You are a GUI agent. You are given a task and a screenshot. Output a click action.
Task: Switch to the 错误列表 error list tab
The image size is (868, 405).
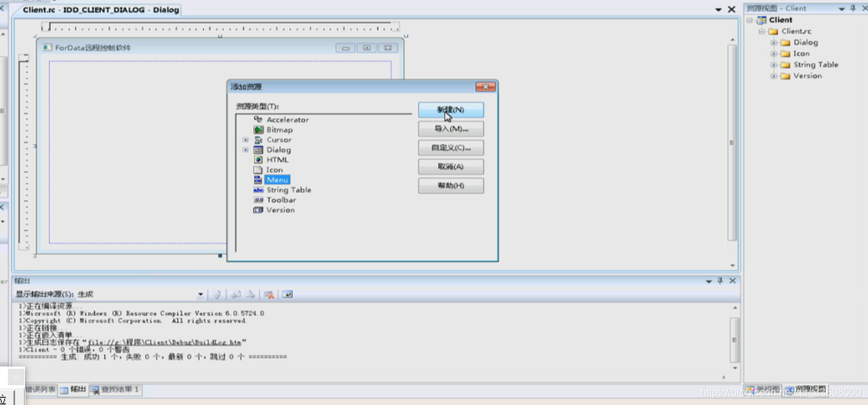(x=40, y=389)
